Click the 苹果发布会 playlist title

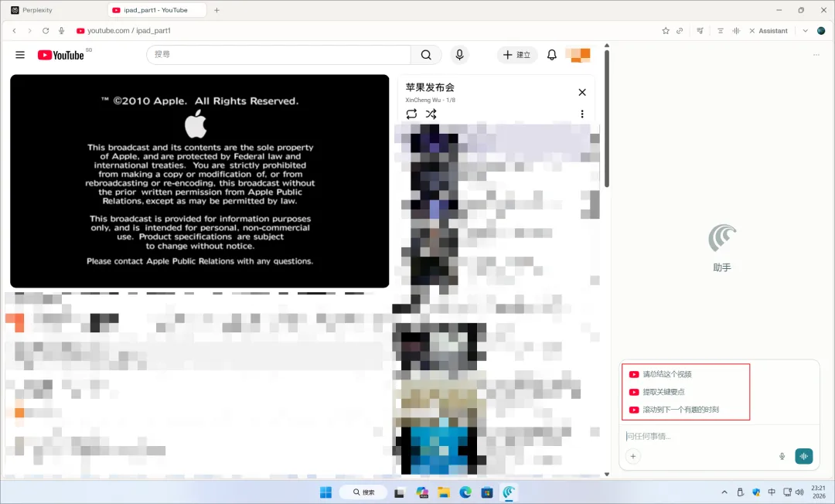431,87
